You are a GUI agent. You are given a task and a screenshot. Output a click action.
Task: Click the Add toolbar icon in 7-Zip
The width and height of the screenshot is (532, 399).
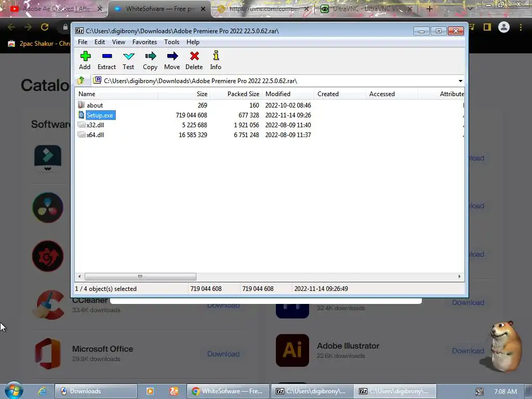[85, 56]
